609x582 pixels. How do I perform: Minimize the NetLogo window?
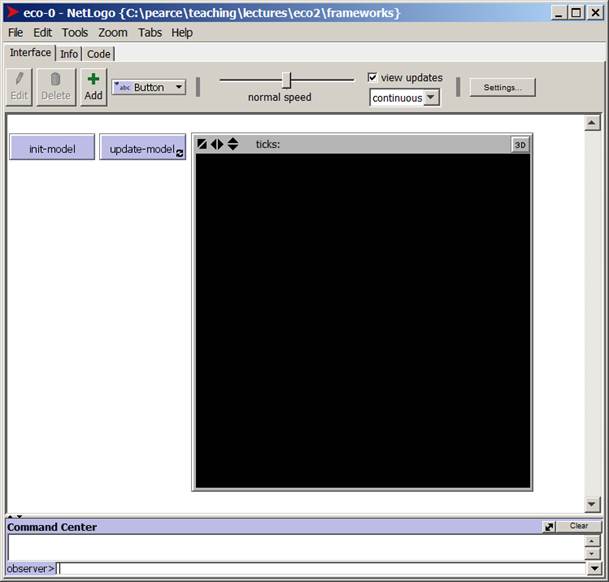click(558, 13)
